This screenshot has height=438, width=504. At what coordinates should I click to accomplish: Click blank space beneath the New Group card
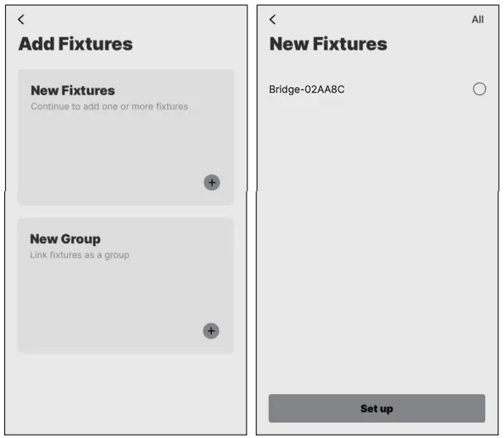[x=124, y=393]
